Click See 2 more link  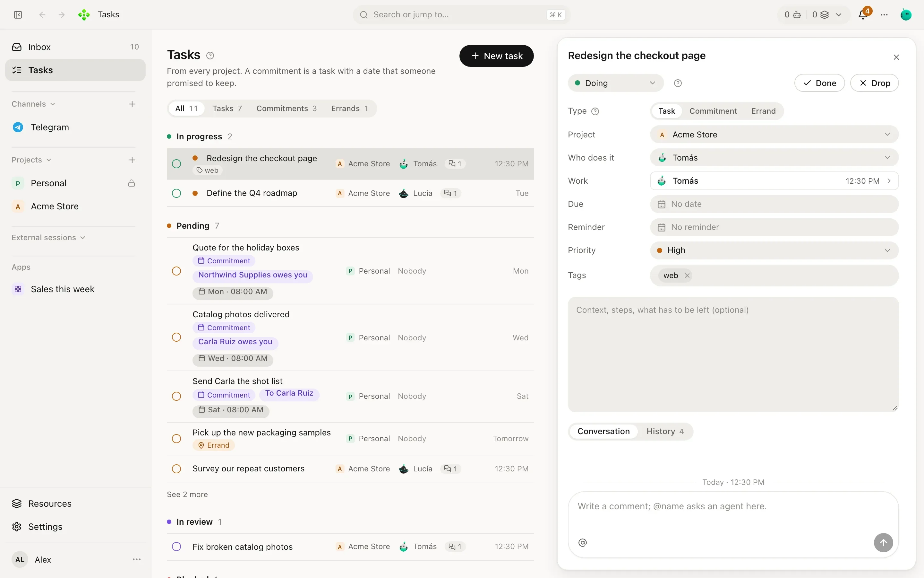pyautogui.click(x=187, y=494)
